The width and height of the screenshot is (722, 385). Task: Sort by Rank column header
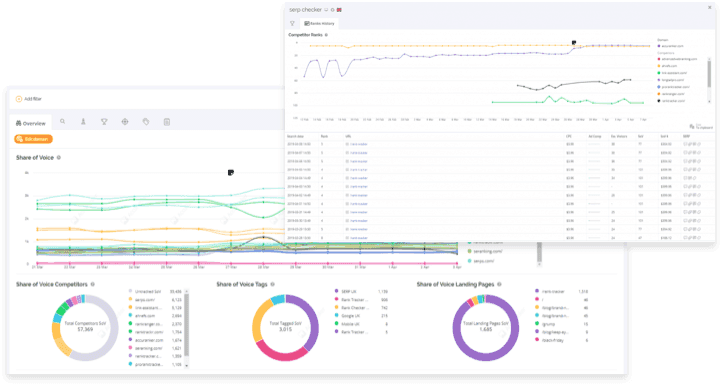point(324,137)
